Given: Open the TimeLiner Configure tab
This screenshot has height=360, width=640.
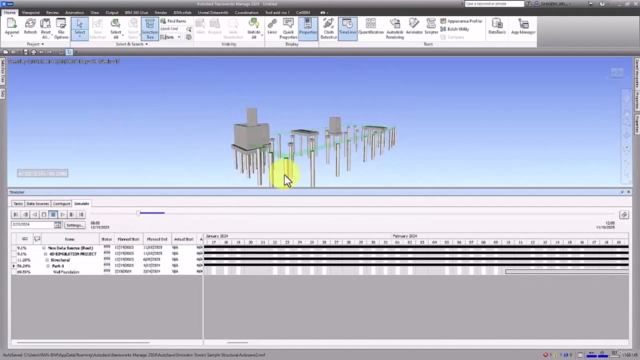Looking at the screenshot, I should coord(61,203).
